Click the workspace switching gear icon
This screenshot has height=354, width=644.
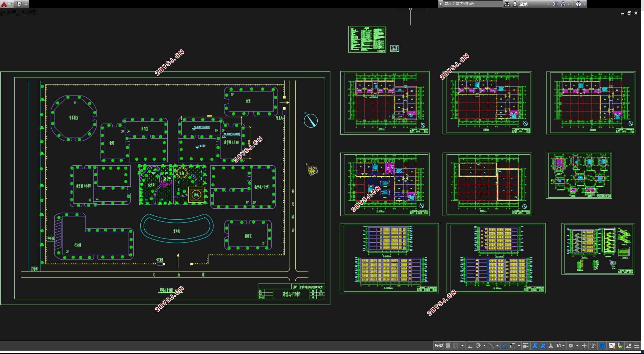[x=571, y=346]
